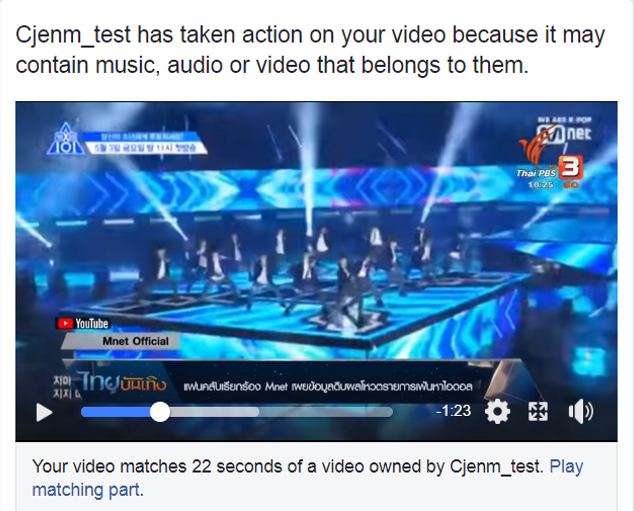
Task: Open video settings gear icon
Action: tap(497, 412)
